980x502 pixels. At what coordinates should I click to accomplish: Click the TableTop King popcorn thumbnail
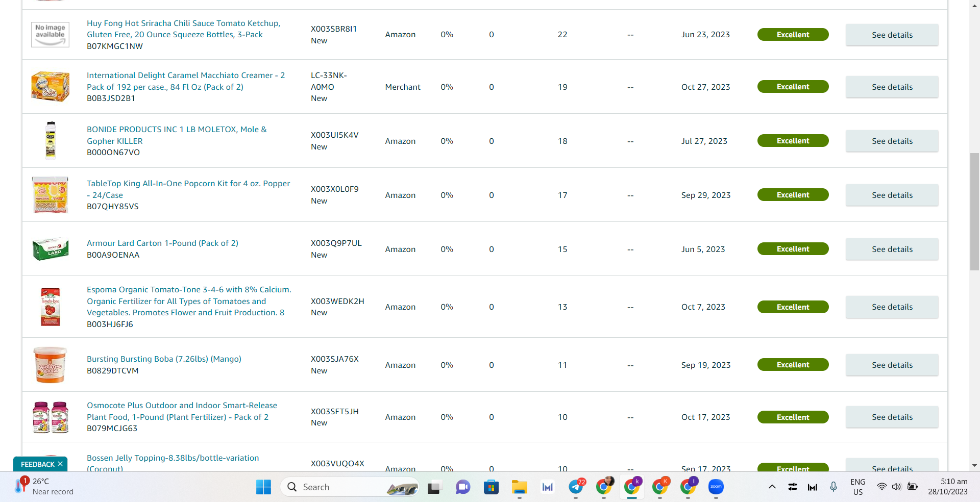(50, 195)
